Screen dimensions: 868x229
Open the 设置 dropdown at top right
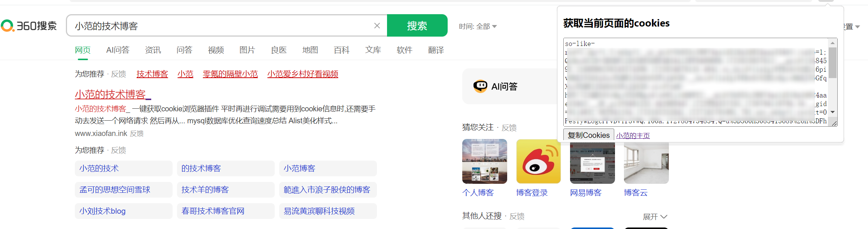coord(852,27)
